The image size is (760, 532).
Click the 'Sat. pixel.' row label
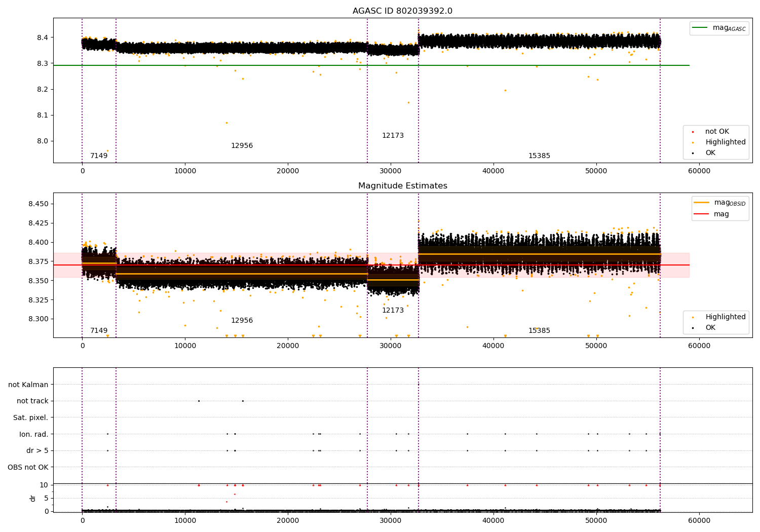click(31, 418)
